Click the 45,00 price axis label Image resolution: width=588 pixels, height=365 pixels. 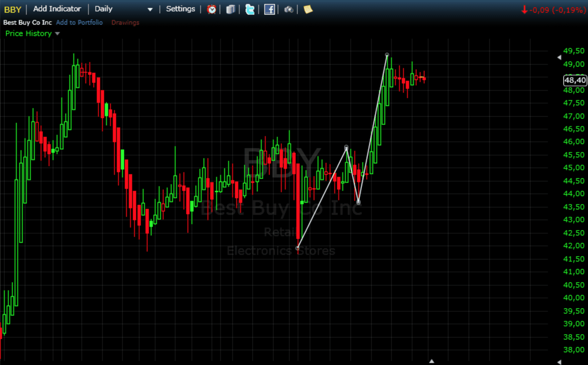point(574,168)
